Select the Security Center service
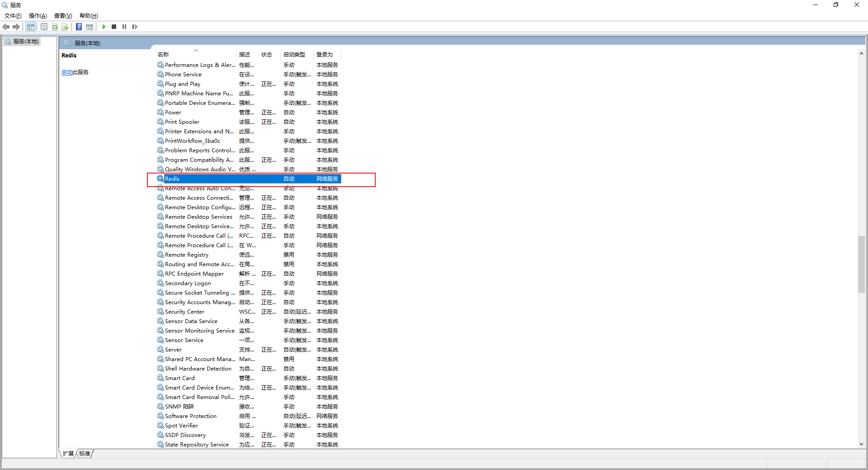The width and height of the screenshot is (868, 470). point(249,312)
